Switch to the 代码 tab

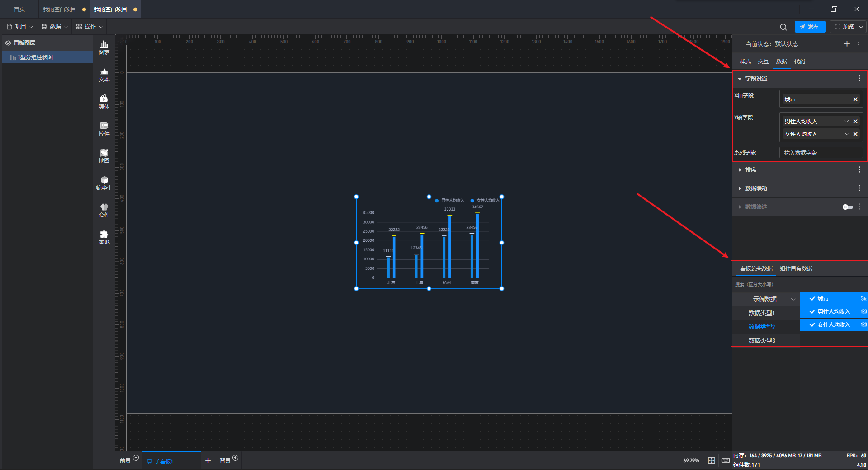click(800, 61)
